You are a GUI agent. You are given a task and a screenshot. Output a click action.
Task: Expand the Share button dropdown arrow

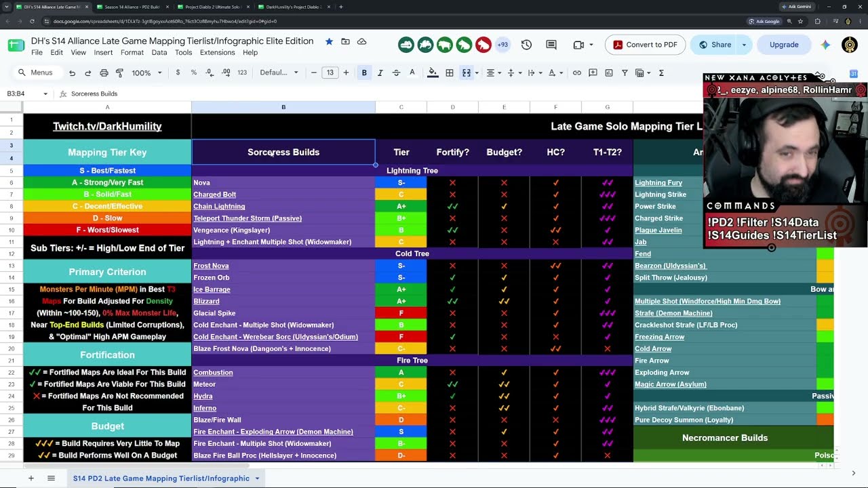pos(744,45)
